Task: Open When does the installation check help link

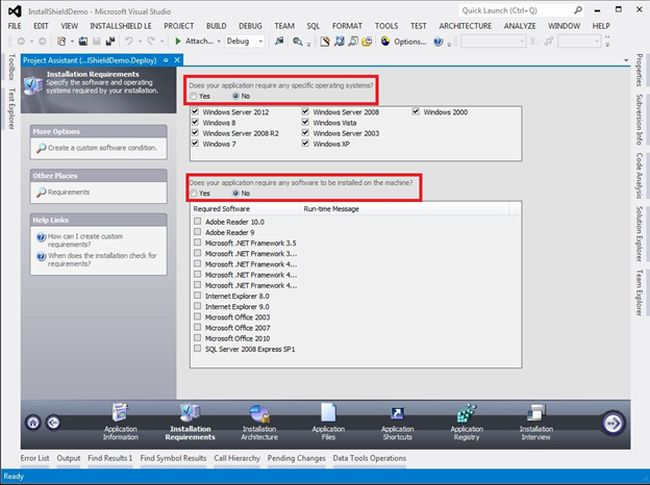Action: (102, 259)
